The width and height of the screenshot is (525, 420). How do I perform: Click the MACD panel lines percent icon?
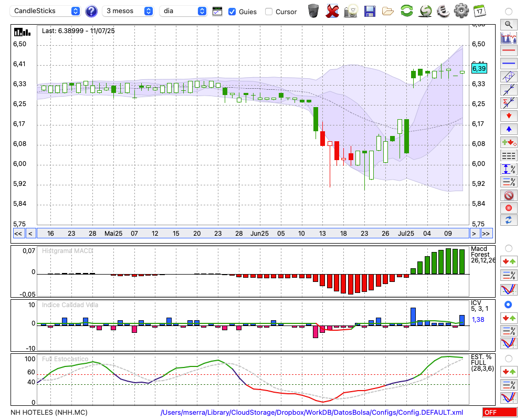click(x=509, y=275)
